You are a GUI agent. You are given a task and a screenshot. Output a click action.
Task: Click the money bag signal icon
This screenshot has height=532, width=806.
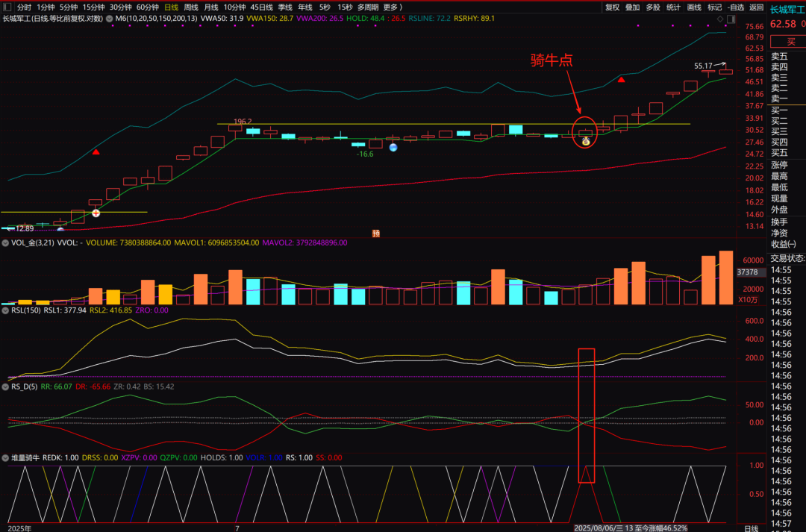[x=586, y=141]
